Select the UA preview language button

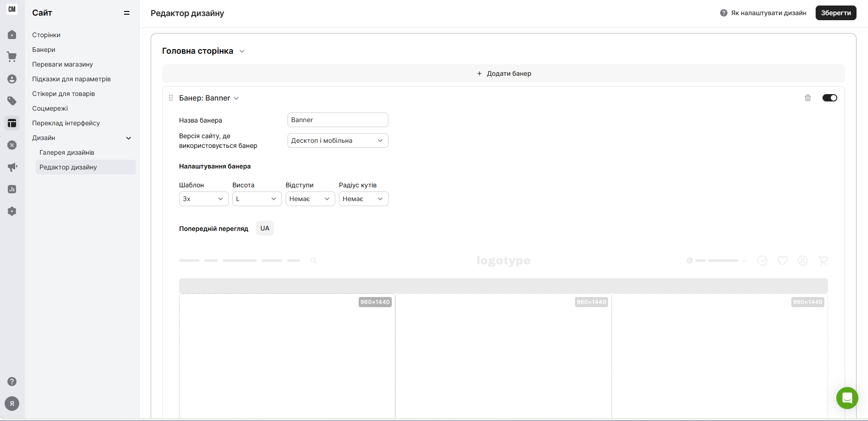(x=265, y=228)
